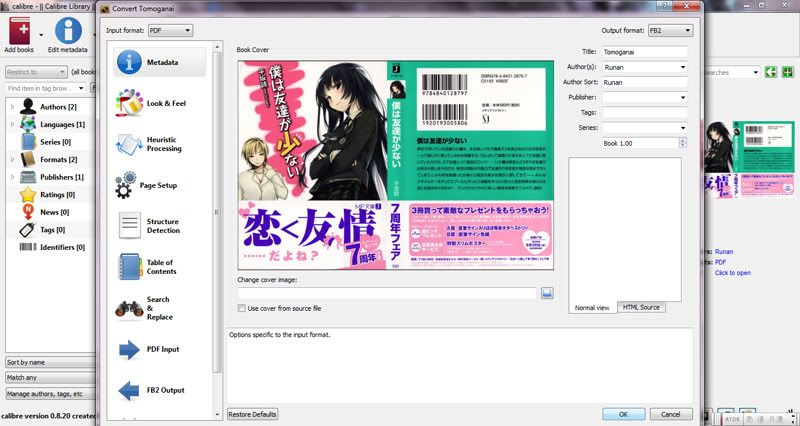The image size is (800, 426).
Task: Expand the Languages tree node
Action: click(12, 124)
